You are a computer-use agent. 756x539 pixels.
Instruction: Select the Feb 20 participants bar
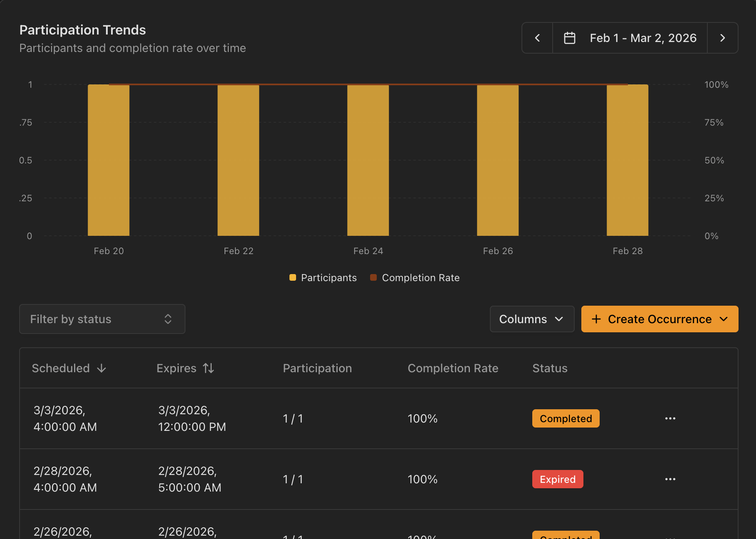pyautogui.click(x=109, y=160)
